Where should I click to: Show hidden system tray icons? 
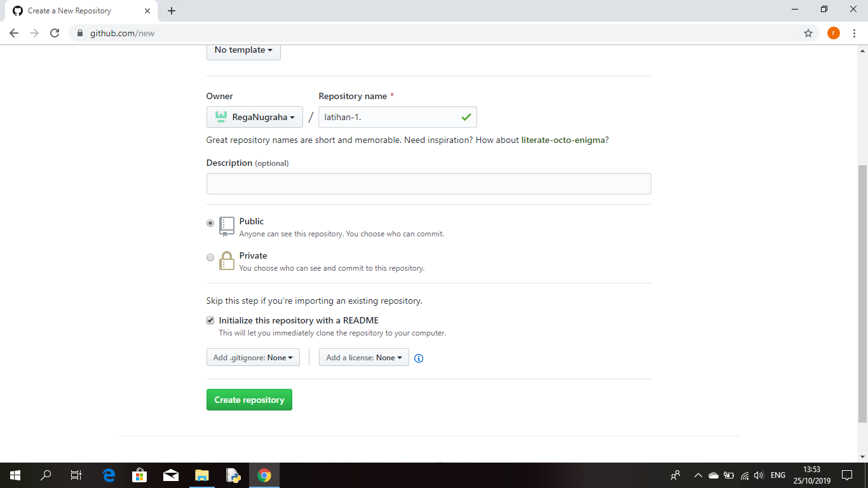[698, 475]
